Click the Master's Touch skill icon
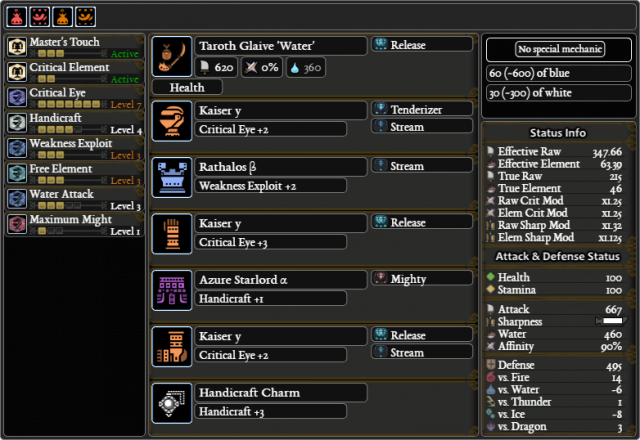640x440 pixels. (x=17, y=47)
